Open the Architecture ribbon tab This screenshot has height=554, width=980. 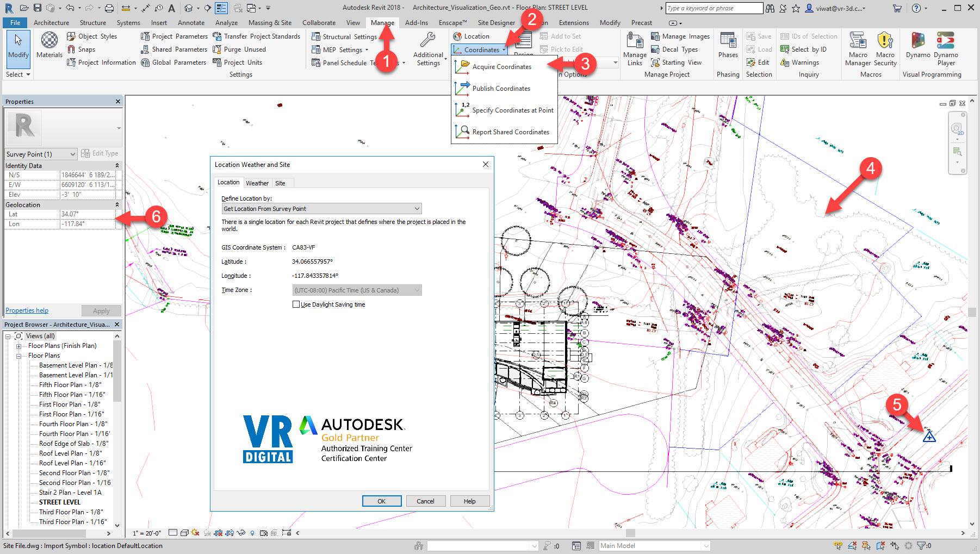coord(51,23)
